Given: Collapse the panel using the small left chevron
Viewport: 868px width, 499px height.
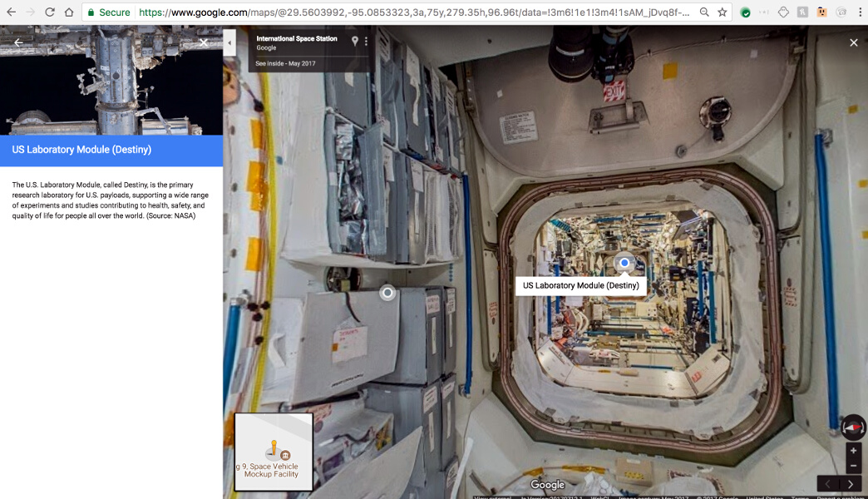Looking at the screenshot, I should pos(229,42).
